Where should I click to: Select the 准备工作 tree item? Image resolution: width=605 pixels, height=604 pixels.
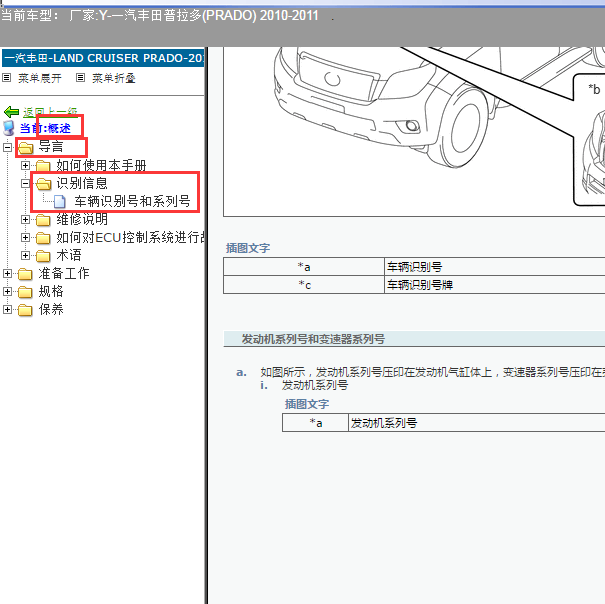click(x=64, y=273)
